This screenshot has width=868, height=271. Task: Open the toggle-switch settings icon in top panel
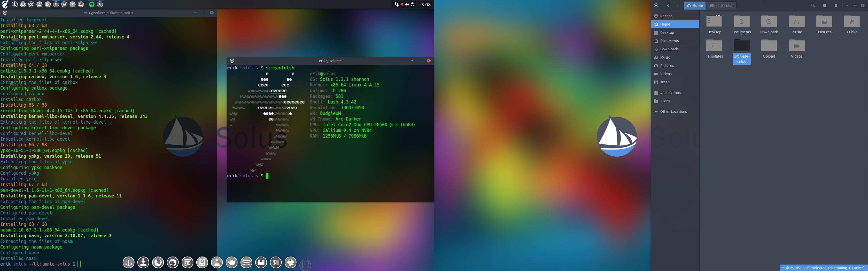(73, 4)
